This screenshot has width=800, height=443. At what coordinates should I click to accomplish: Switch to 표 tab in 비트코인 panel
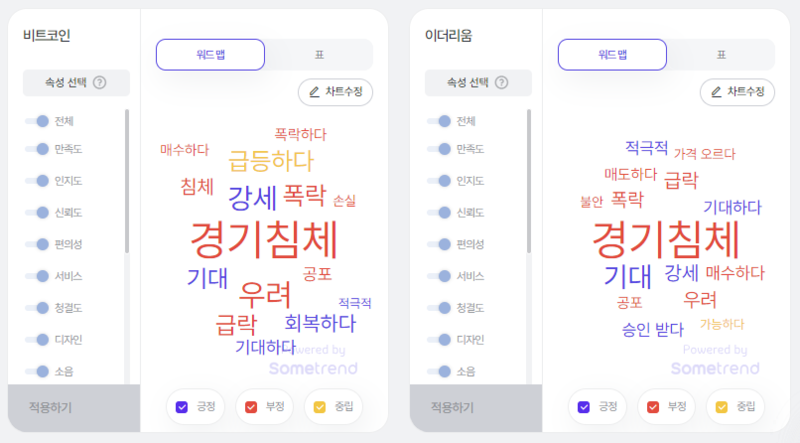pos(319,55)
